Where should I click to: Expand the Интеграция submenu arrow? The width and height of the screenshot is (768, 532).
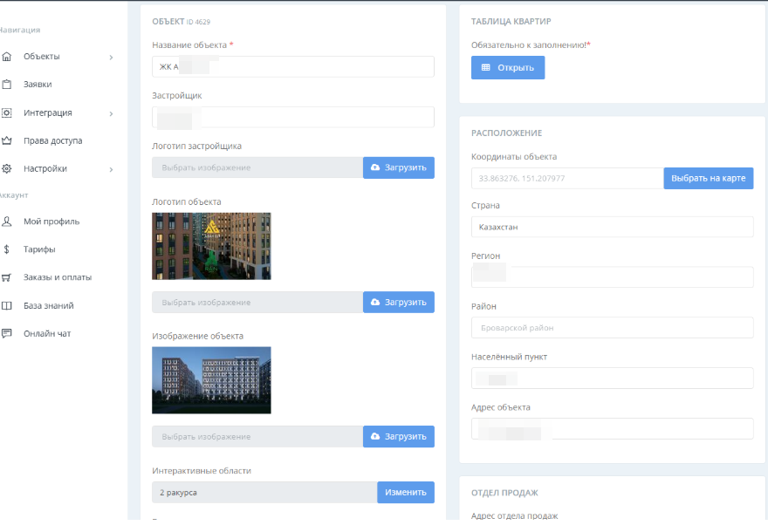111,113
